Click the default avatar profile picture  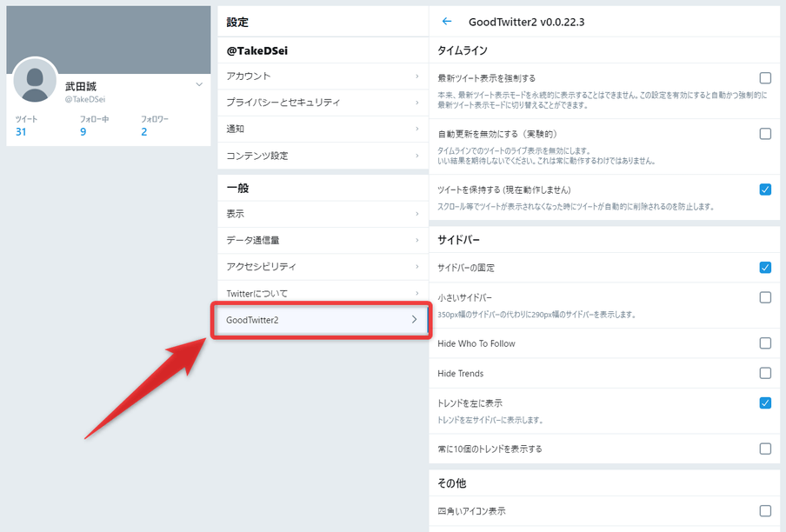point(35,80)
